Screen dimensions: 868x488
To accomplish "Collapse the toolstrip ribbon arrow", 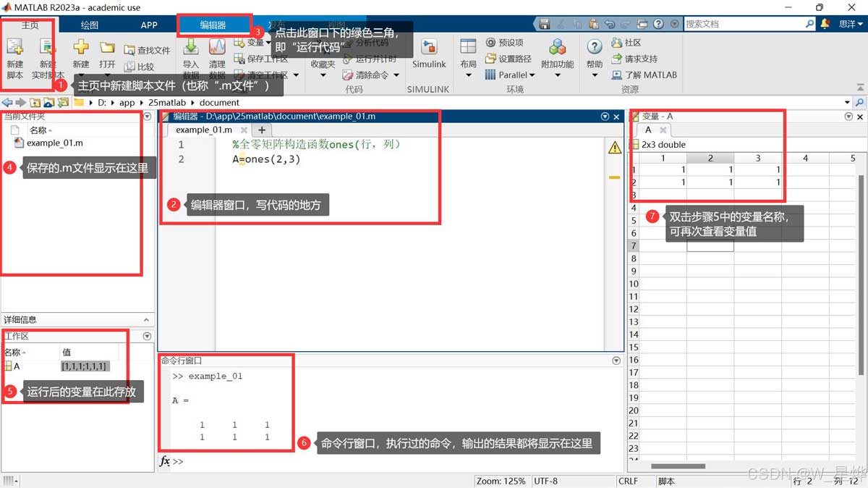I will point(861,87).
